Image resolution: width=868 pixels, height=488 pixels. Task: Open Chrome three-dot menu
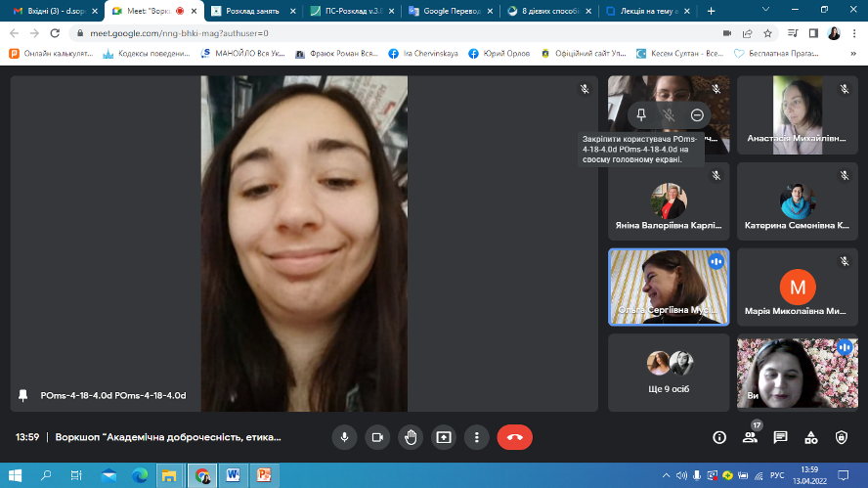point(854,33)
